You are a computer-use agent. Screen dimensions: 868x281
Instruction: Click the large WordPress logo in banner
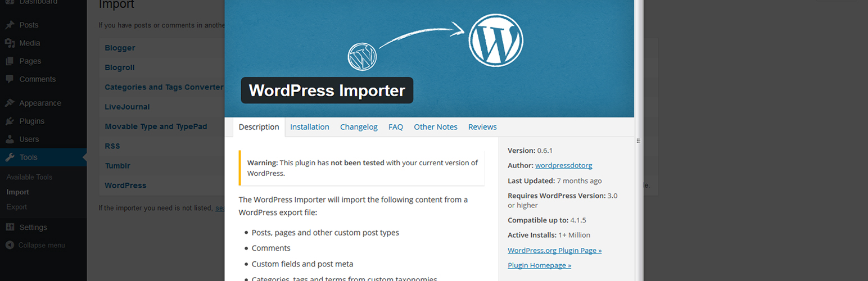tap(496, 40)
